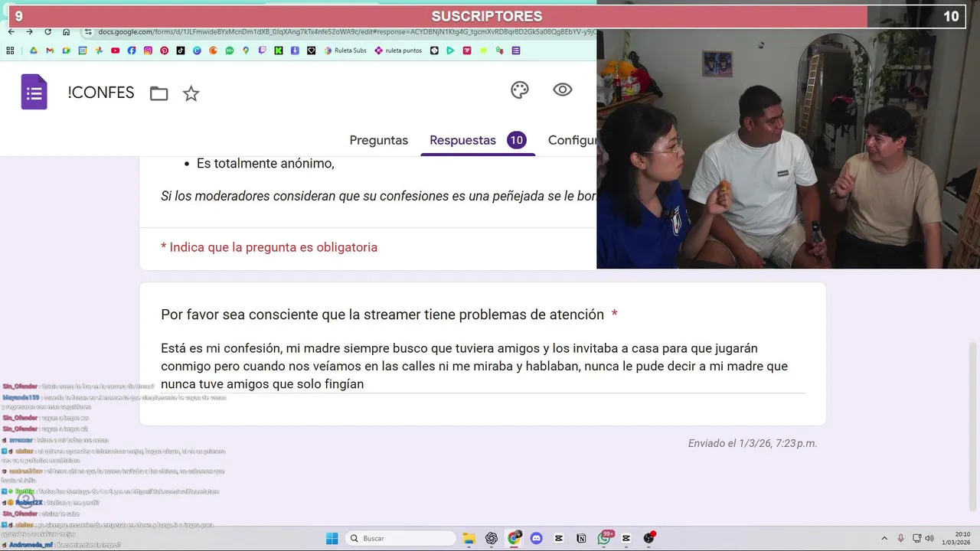Click the Google Forms purple document icon
The image size is (980, 551).
point(34,93)
